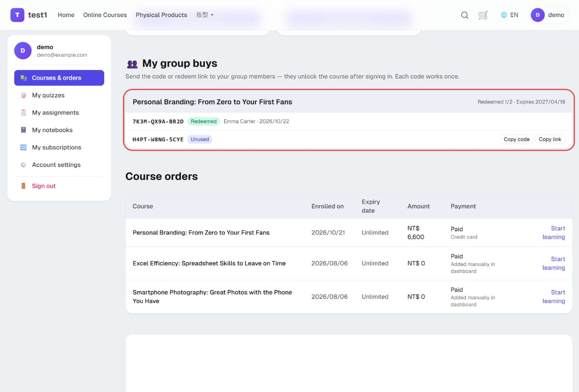Viewport: 579px width, 392px height.
Task: Copy link for the unused code
Action: (x=550, y=140)
